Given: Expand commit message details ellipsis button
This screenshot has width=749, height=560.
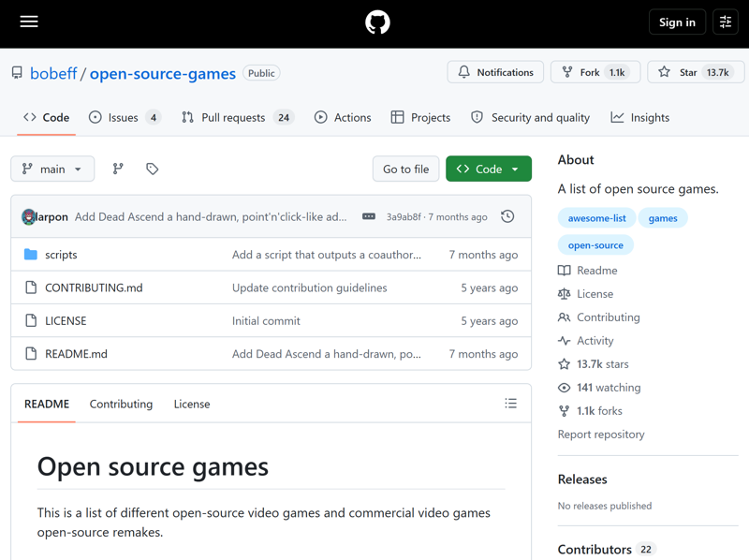Looking at the screenshot, I should pyautogui.click(x=369, y=216).
